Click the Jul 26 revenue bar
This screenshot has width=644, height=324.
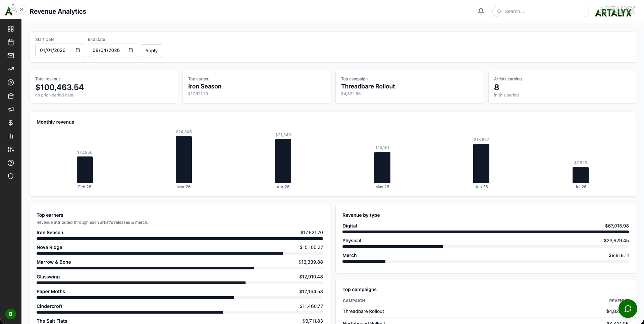coord(581,175)
